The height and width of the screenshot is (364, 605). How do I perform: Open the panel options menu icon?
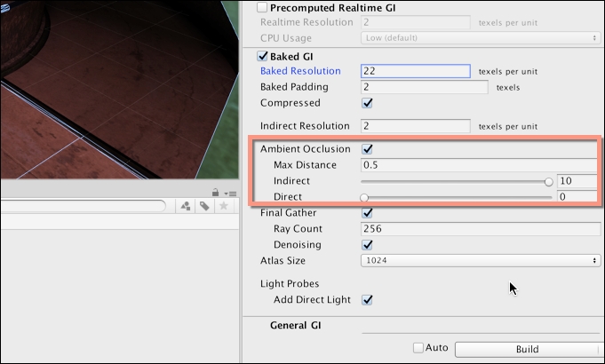[230, 194]
